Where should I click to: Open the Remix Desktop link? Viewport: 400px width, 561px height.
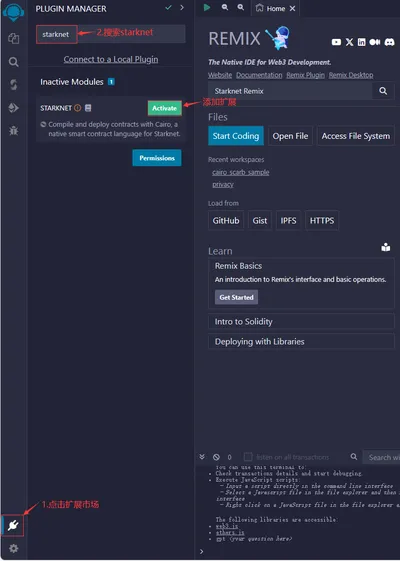click(351, 75)
